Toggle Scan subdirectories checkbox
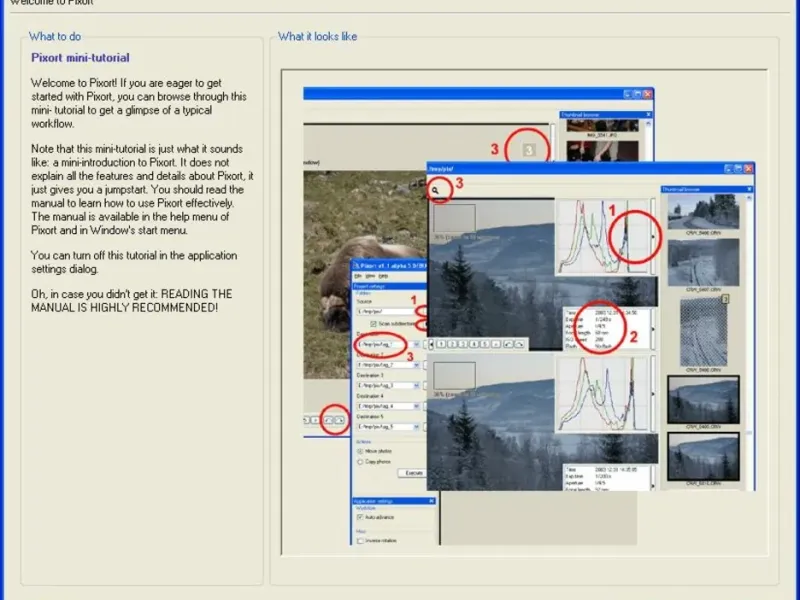Image resolution: width=800 pixels, height=600 pixels. pyautogui.click(x=373, y=324)
